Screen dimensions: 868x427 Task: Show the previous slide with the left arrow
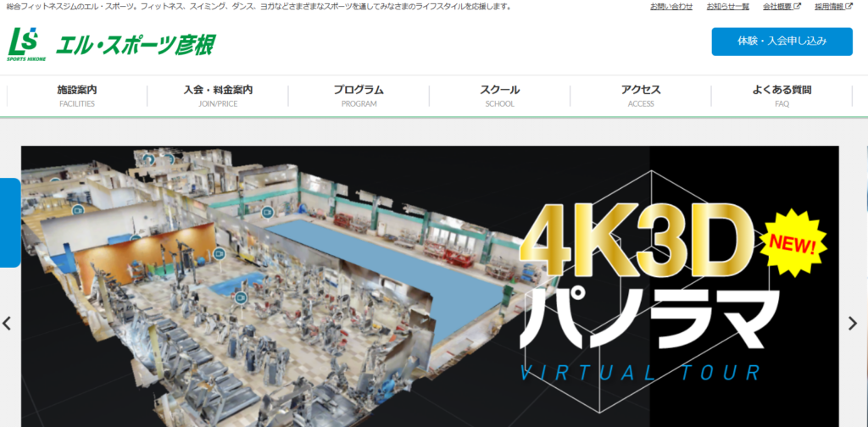click(x=7, y=324)
